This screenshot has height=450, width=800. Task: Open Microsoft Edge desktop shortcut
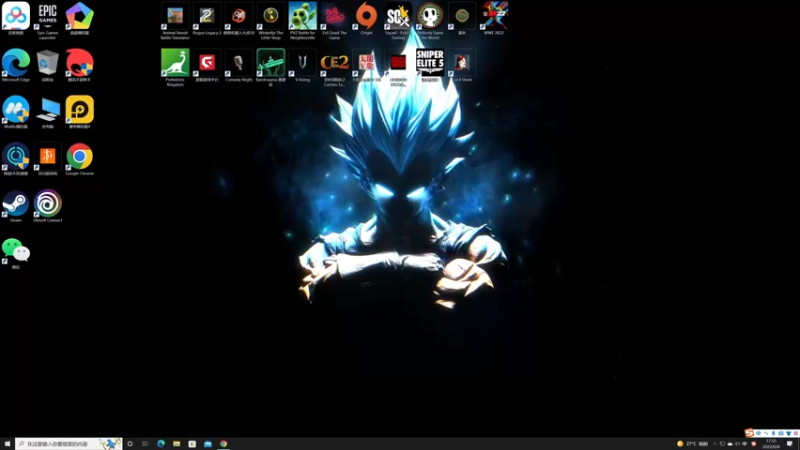point(16,65)
